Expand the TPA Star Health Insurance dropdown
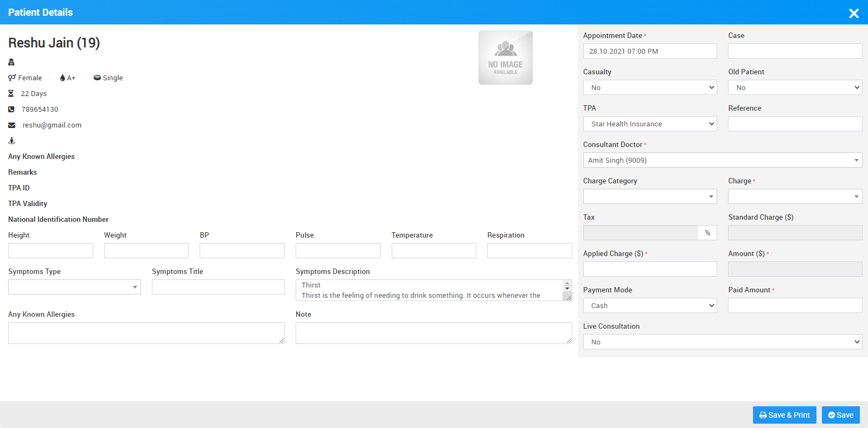The width and height of the screenshot is (868, 428). [x=649, y=124]
